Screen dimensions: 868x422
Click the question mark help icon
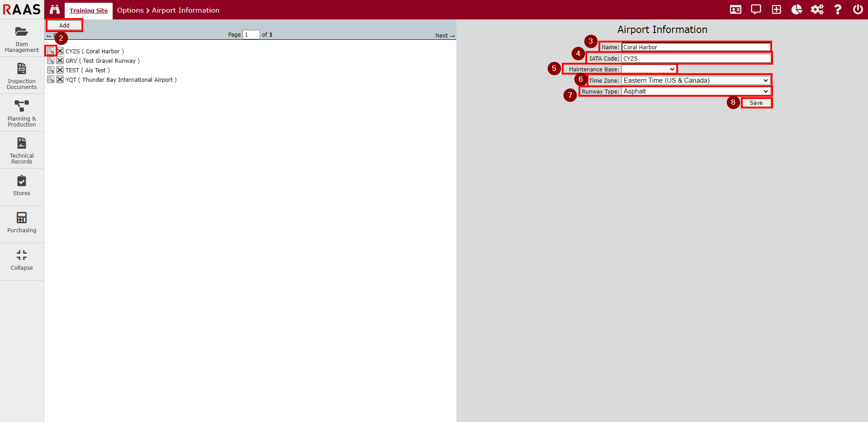coord(838,9)
